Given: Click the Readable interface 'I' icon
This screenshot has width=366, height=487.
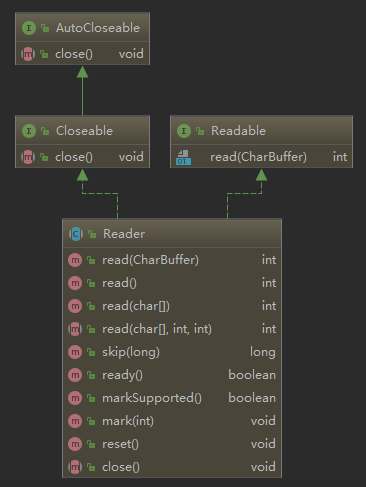Looking at the screenshot, I should pyautogui.click(x=184, y=131).
